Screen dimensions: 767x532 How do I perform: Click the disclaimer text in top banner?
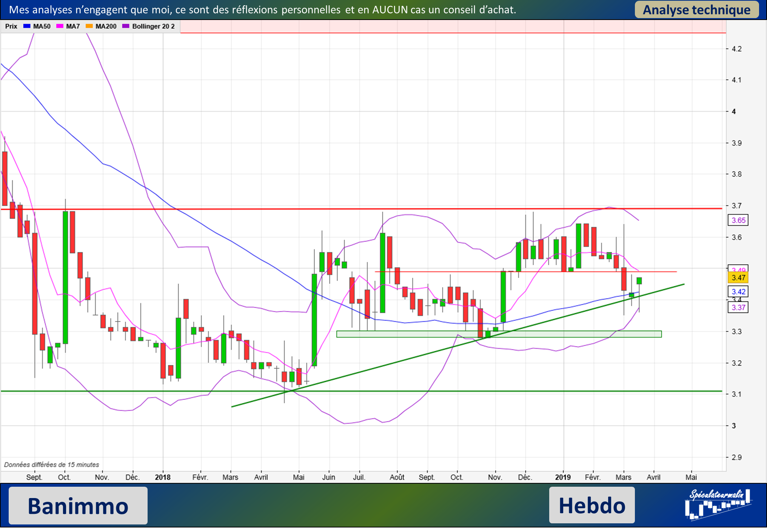pyautogui.click(x=262, y=10)
